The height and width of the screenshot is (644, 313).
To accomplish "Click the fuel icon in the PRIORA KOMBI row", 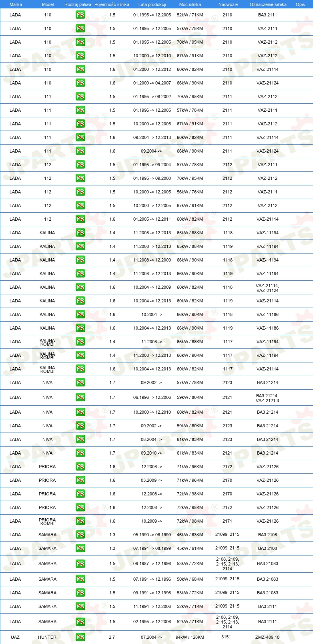I will tap(80, 521).
